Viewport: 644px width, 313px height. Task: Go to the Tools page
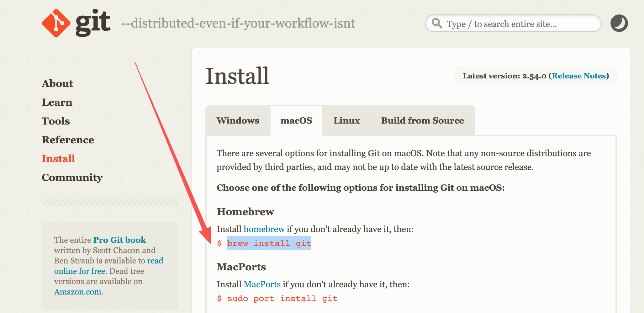tap(56, 121)
